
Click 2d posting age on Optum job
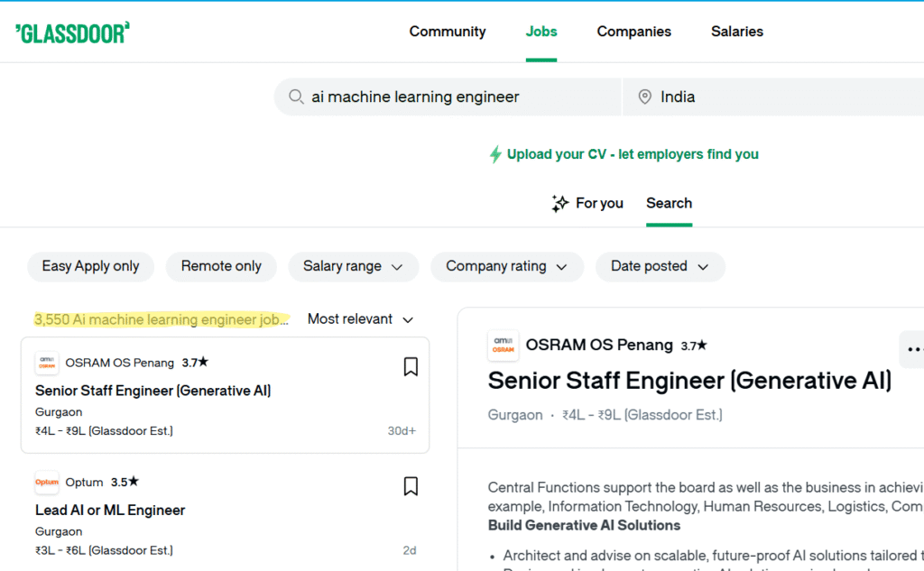pos(410,551)
